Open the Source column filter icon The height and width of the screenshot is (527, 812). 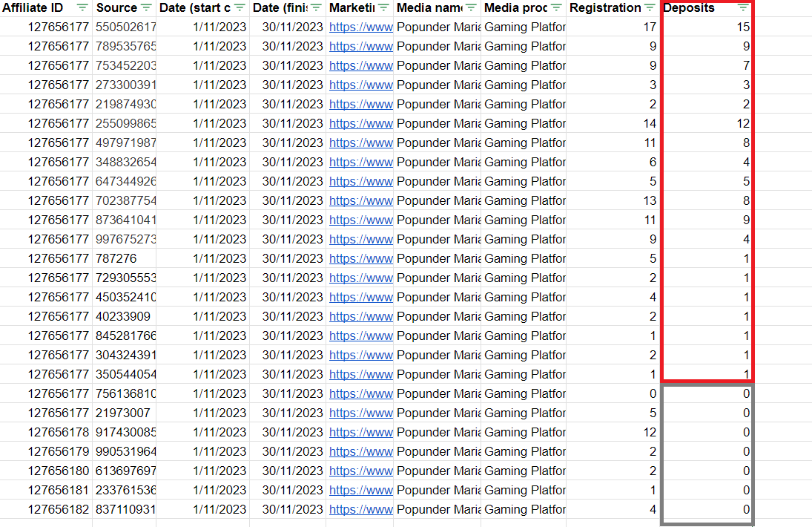[x=146, y=7]
